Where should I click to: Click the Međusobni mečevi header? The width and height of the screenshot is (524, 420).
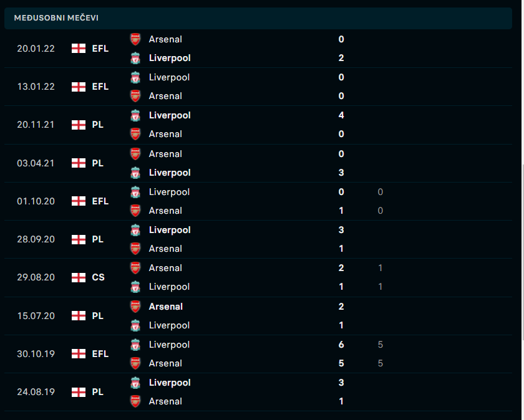(258, 18)
